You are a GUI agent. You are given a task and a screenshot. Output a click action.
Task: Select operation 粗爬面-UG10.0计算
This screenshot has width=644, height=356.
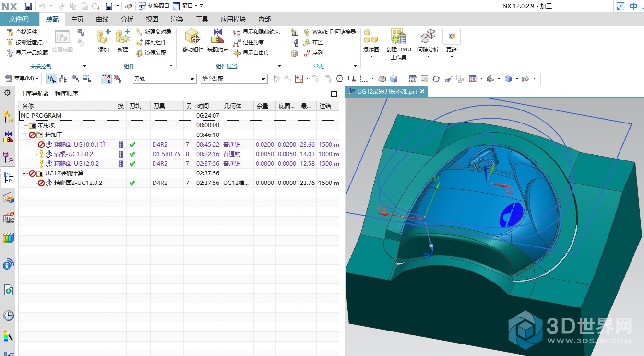click(x=80, y=144)
